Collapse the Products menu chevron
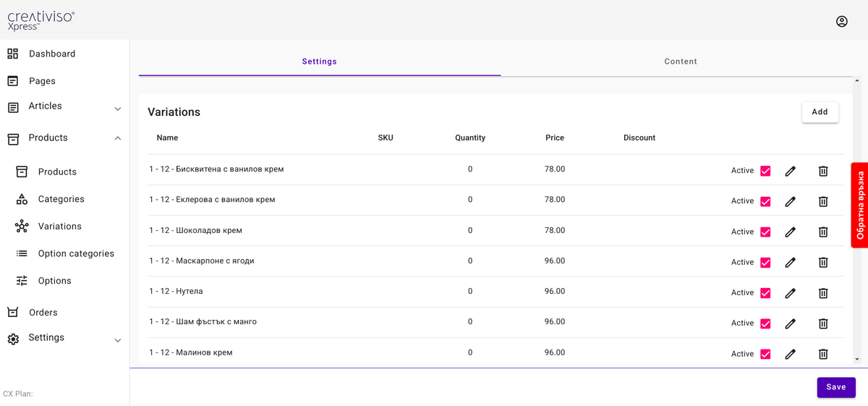Image resolution: width=868 pixels, height=406 pixels. pyautogui.click(x=118, y=138)
